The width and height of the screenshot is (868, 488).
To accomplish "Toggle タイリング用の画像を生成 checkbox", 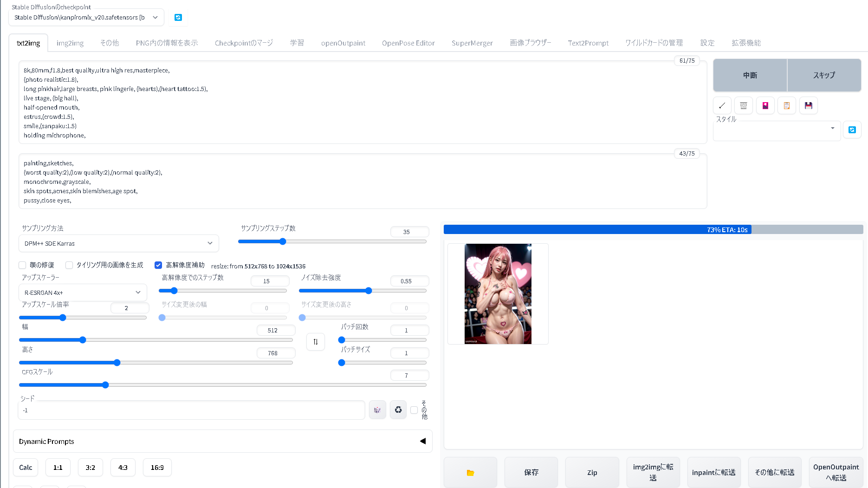I will pos(69,265).
